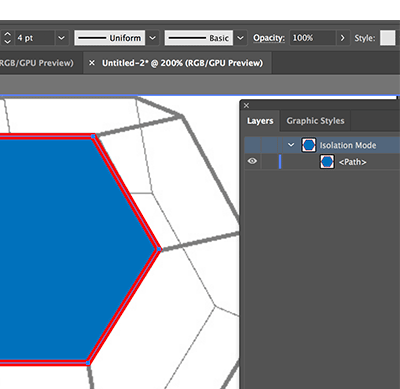Image resolution: width=400 pixels, height=389 pixels.
Task: Open the graphic Style swatch
Action: click(388, 38)
